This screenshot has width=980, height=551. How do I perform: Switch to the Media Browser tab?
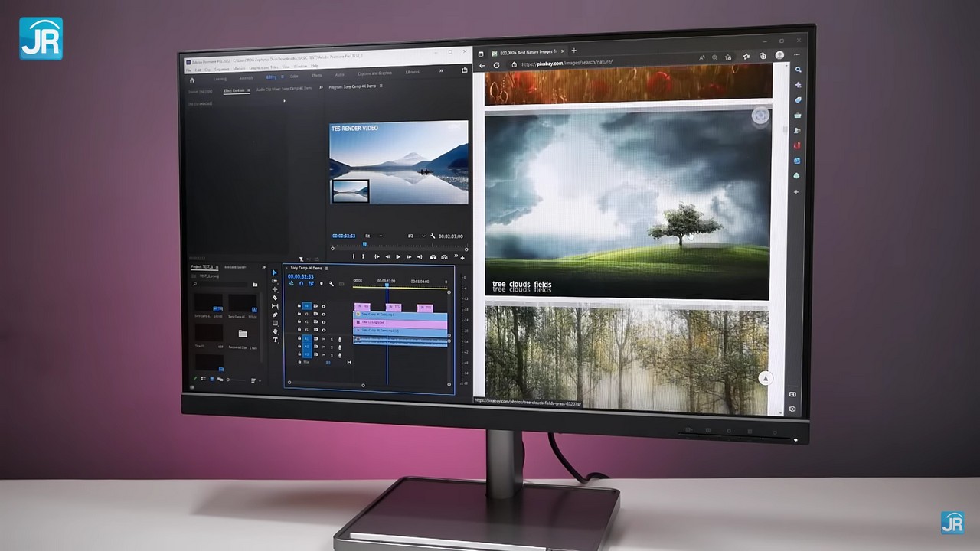coord(235,267)
